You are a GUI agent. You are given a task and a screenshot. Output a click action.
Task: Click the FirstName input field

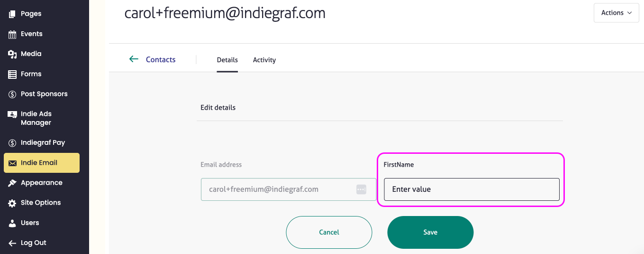[472, 189]
